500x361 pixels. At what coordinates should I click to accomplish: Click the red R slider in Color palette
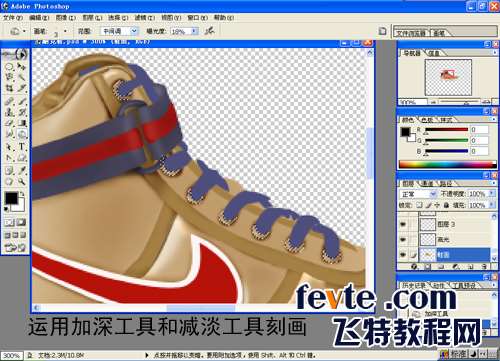click(446, 130)
